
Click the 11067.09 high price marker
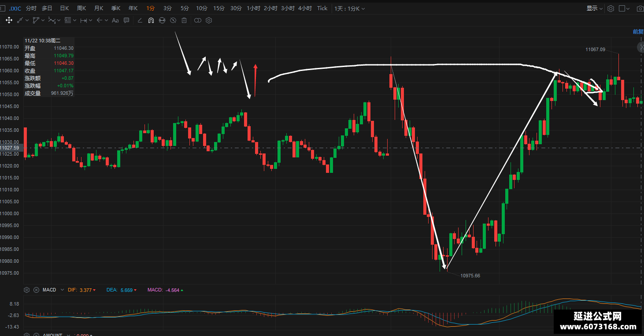595,49
